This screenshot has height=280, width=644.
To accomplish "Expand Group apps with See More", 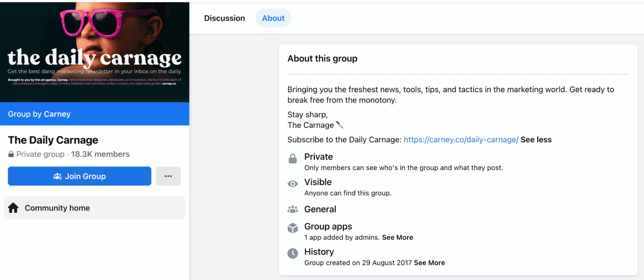I will coord(397,237).
